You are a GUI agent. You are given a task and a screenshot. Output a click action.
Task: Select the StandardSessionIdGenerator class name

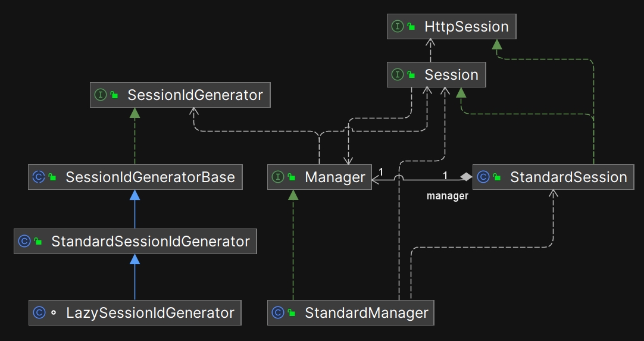150,241
